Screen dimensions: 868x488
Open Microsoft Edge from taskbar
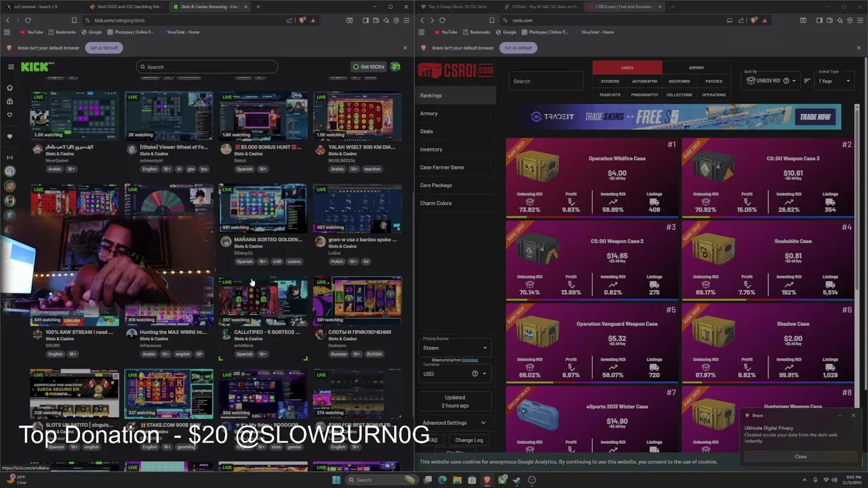tap(443, 480)
